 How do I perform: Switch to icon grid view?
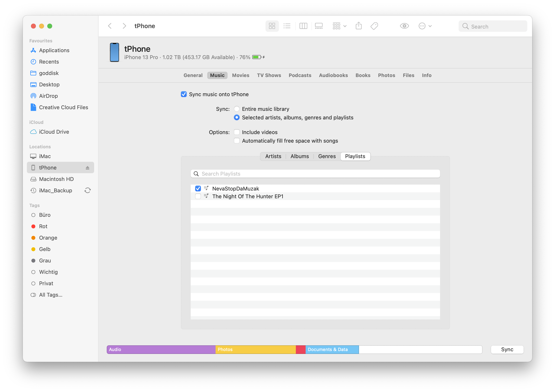pyautogui.click(x=272, y=26)
